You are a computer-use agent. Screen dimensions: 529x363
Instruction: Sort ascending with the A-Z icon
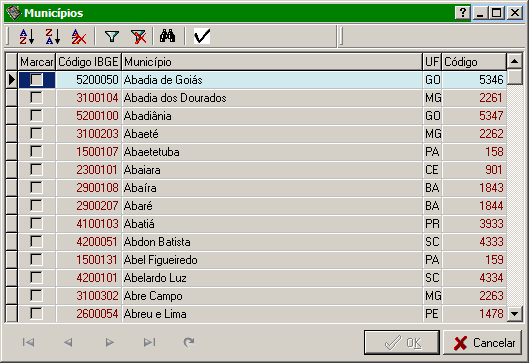tap(27, 36)
